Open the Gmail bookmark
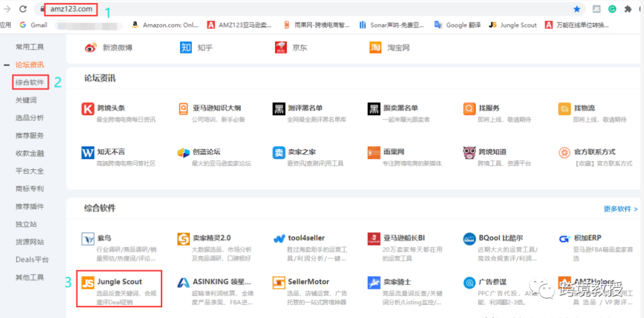Image resolution: width=644 pixels, height=318 pixels. 33,25
